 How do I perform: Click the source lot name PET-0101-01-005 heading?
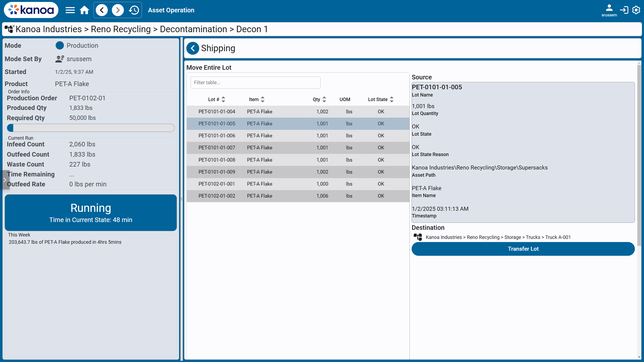[x=437, y=87]
